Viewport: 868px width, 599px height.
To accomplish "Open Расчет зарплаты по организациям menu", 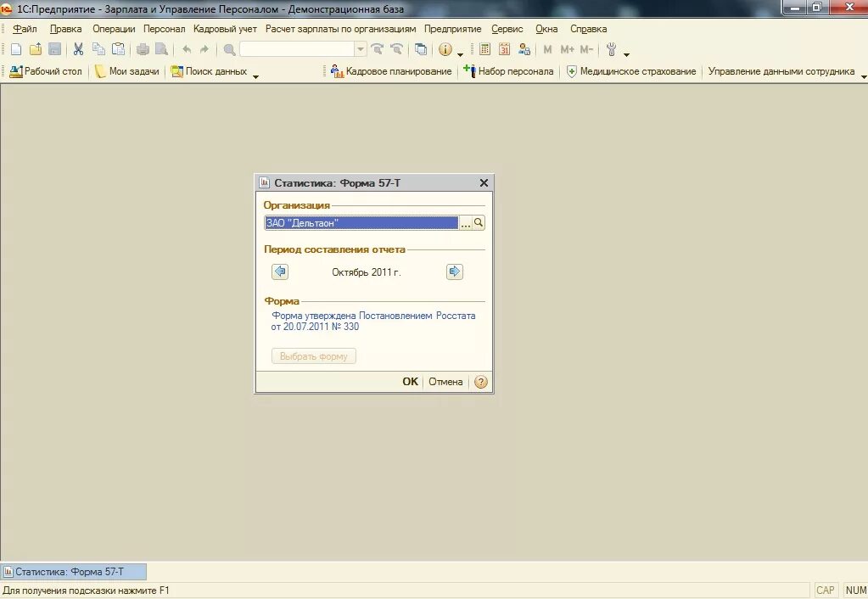I will 340,29.
